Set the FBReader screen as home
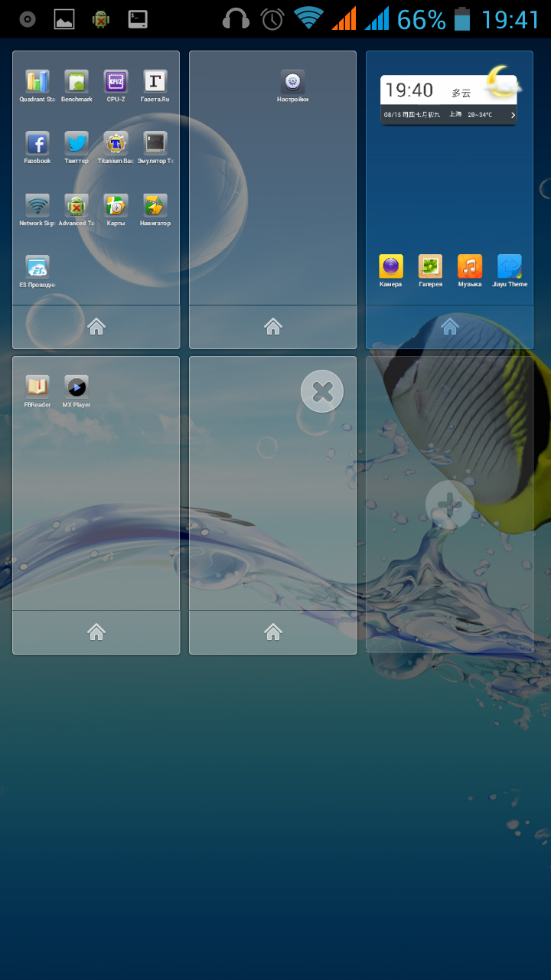 [96, 632]
